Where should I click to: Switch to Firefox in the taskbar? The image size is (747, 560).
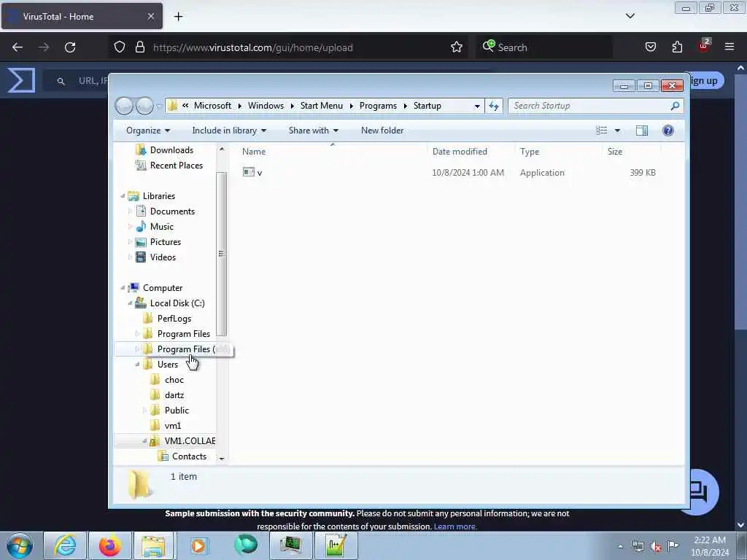click(109, 545)
